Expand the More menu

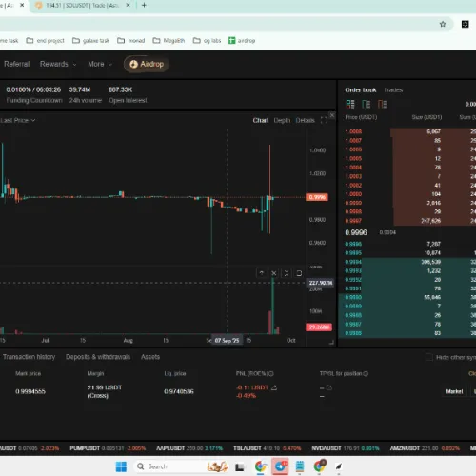[100, 64]
